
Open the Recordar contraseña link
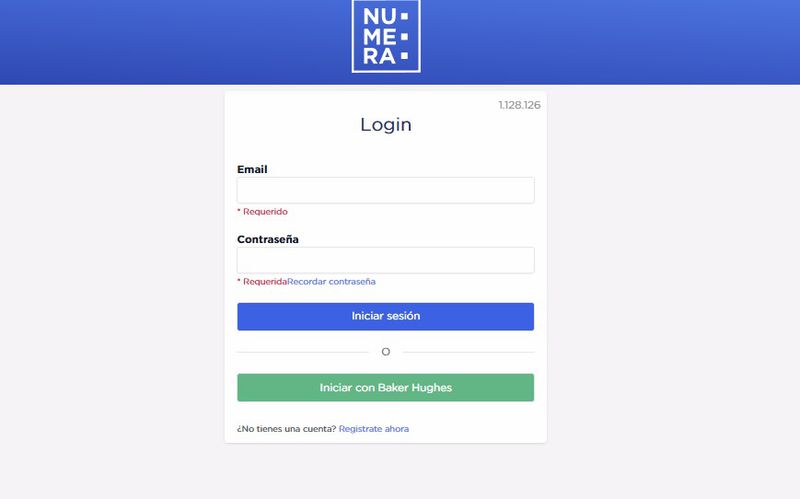click(x=331, y=282)
